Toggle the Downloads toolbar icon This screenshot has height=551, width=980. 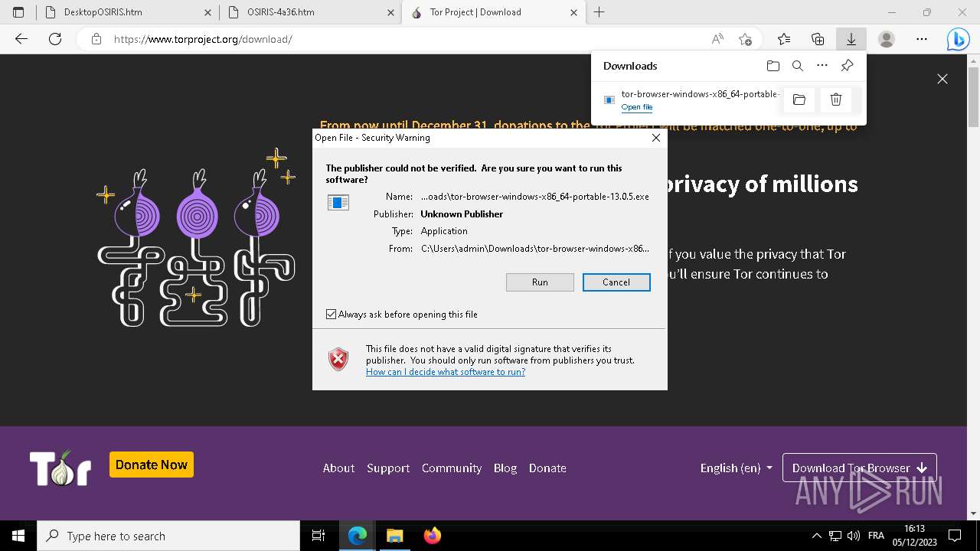point(851,39)
